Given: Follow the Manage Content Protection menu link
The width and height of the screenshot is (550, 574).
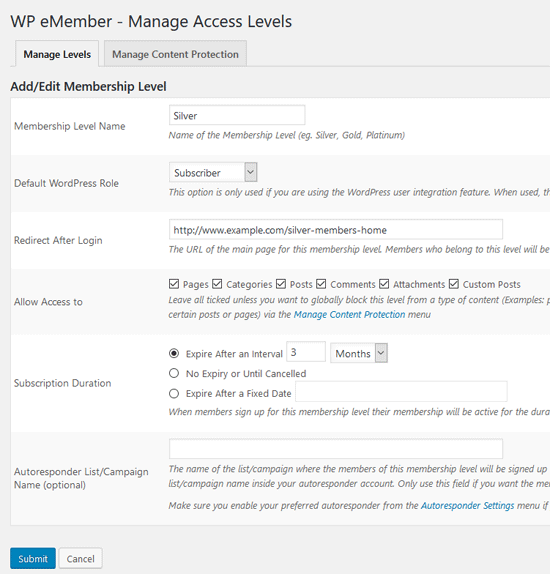Looking at the screenshot, I should point(349,314).
